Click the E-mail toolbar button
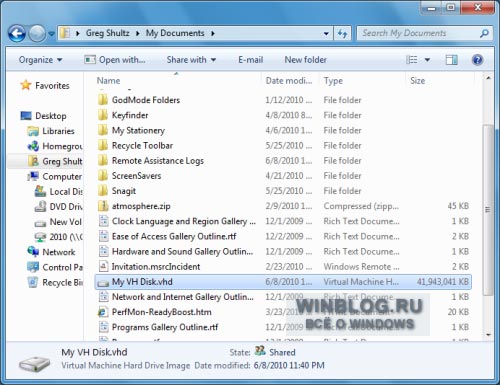Screen dimensions: 500x385 (x=250, y=60)
